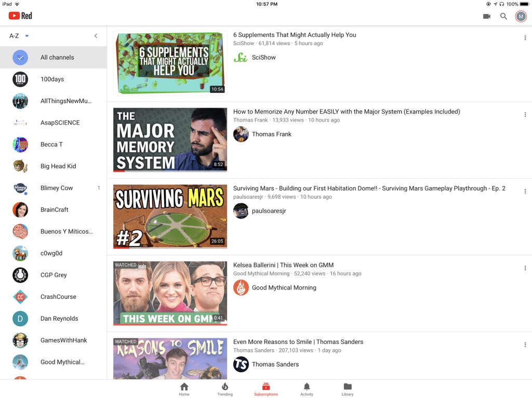Select c0wg0d channel avatar

[20, 253]
